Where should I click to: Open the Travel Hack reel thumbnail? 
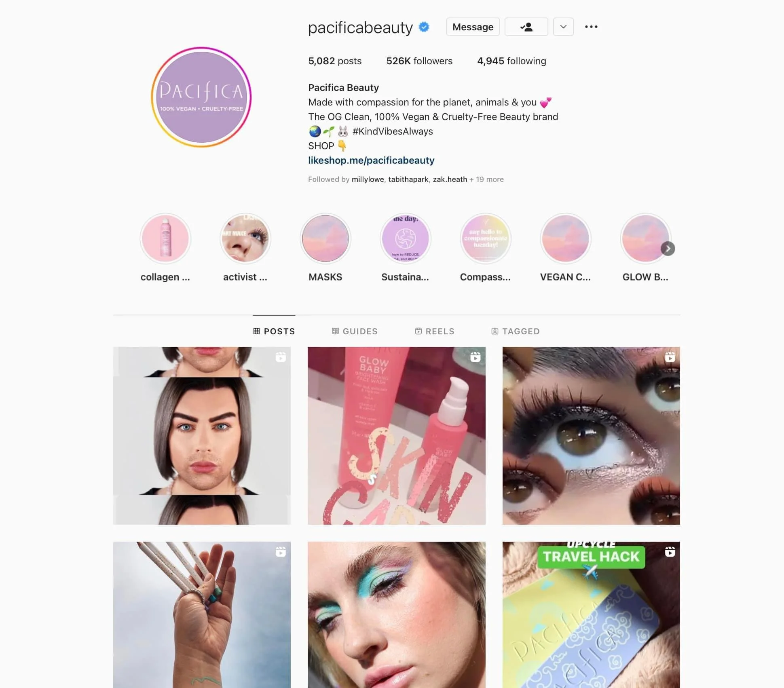tap(591, 615)
